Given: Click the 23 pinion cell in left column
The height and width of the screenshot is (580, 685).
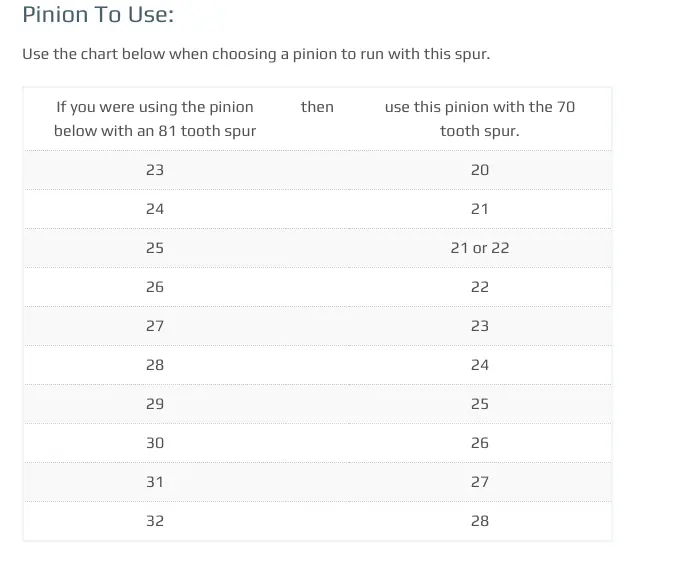Looking at the screenshot, I should [x=155, y=170].
